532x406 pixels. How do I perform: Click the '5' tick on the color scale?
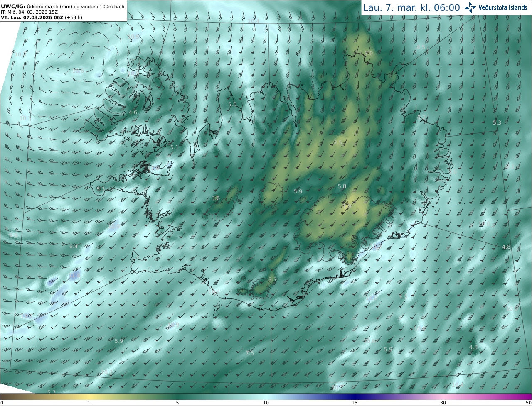coord(177,403)
